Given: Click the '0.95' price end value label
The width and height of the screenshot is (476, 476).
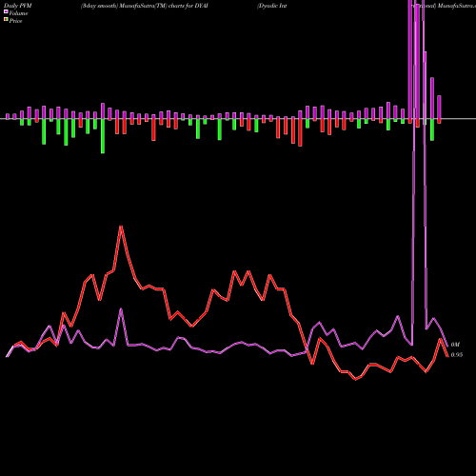Looking at the screenshot, I should [457, 355].
